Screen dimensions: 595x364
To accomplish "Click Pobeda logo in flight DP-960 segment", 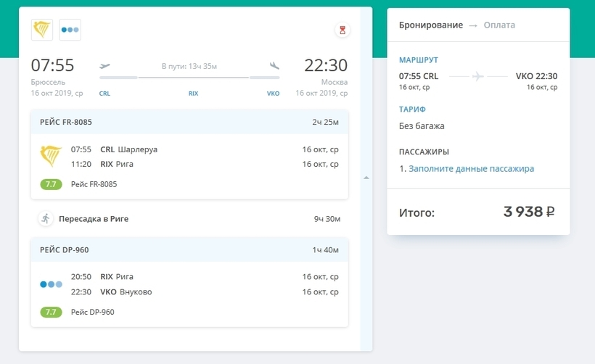I will coord(51,284).
